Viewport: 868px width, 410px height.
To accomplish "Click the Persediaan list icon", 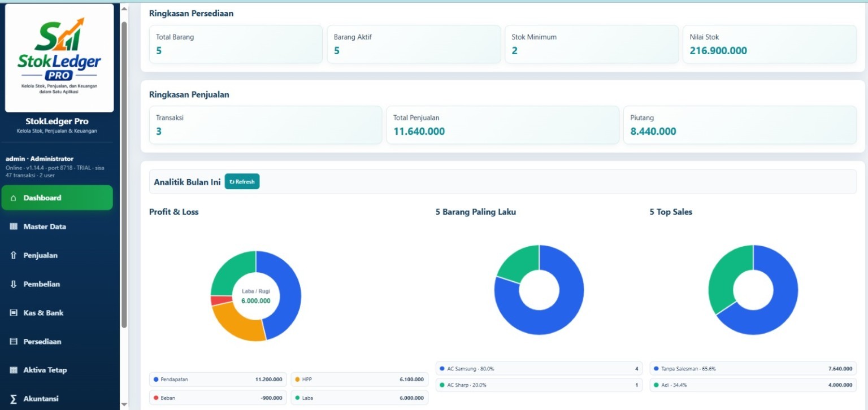I will (14, 342).
